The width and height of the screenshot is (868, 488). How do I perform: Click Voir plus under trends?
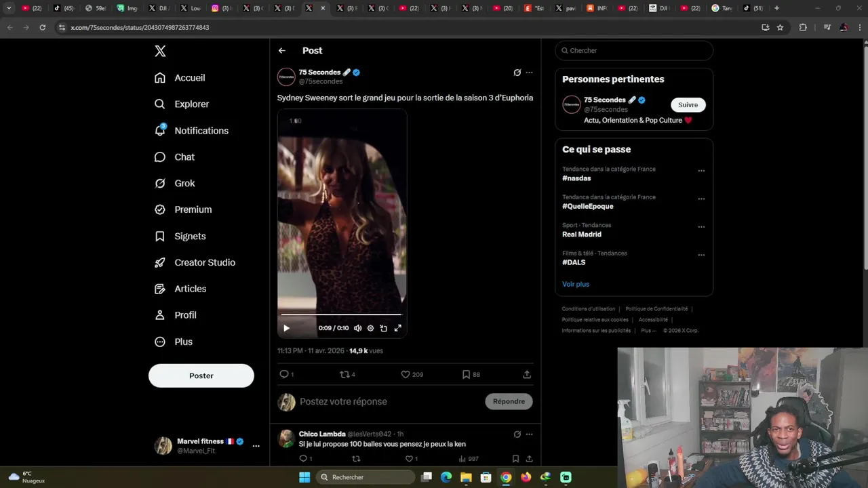click(x=576, y=284)
